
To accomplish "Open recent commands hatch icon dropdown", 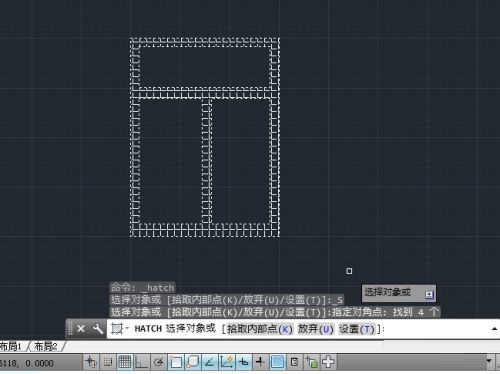I will click(x=119, y=329).
